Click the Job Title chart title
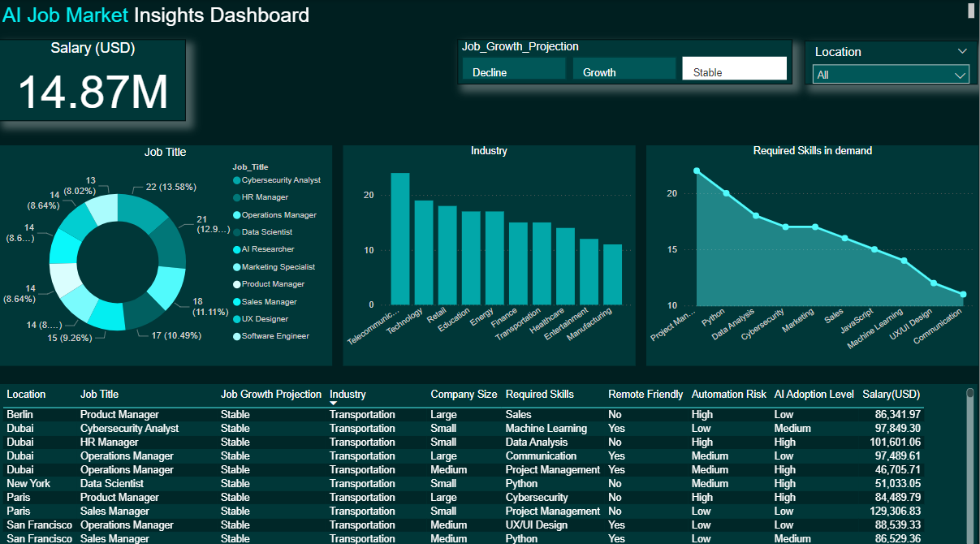Image resolution: width=980 pixels, height=544 pixels. pyautogui.click(x=166, y=152)
